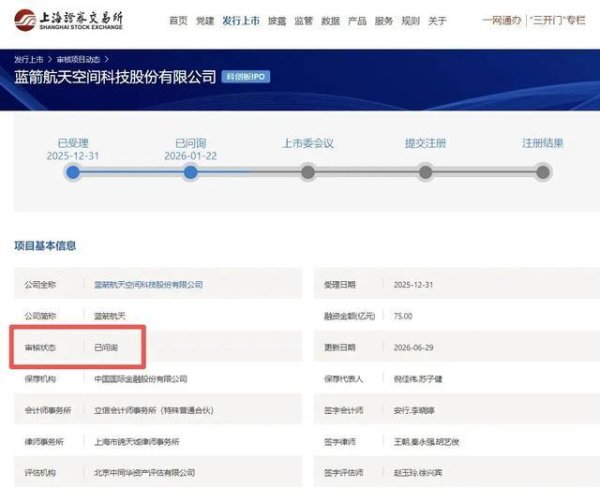Click the 已问询 timeline node
The width and height of the screenshot is (600, 503).
coord(191,172)
